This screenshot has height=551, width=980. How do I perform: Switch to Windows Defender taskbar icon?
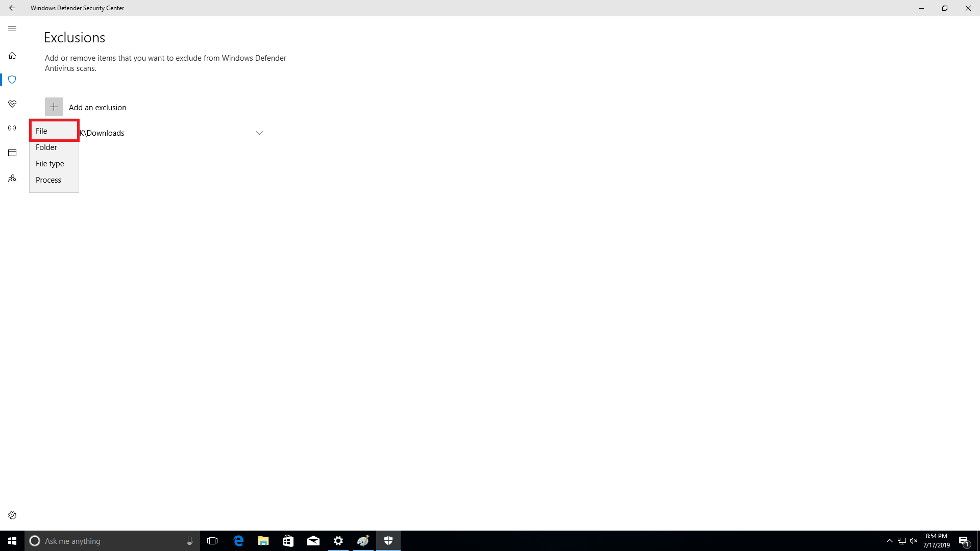(x=388, y=541)
